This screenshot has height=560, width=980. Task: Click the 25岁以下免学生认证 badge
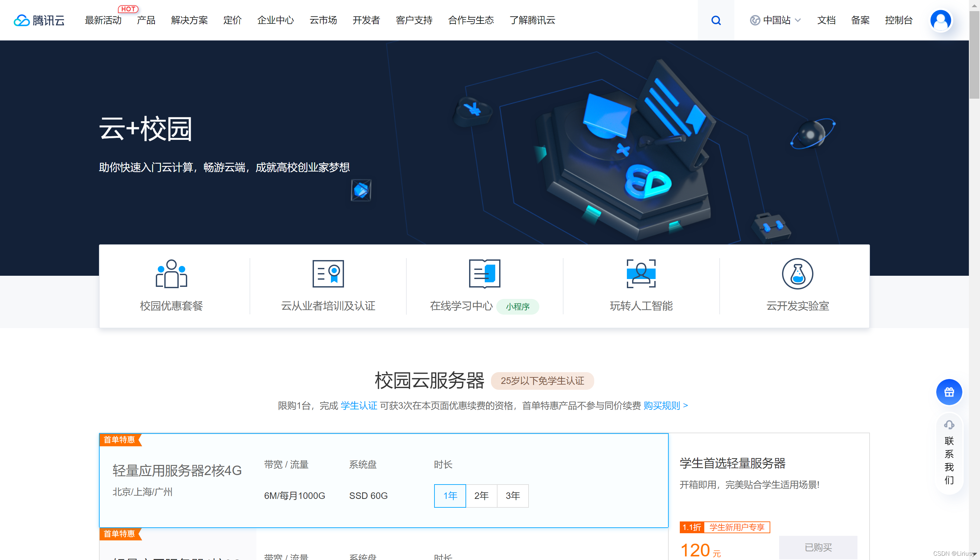click(x=543, y=381)
